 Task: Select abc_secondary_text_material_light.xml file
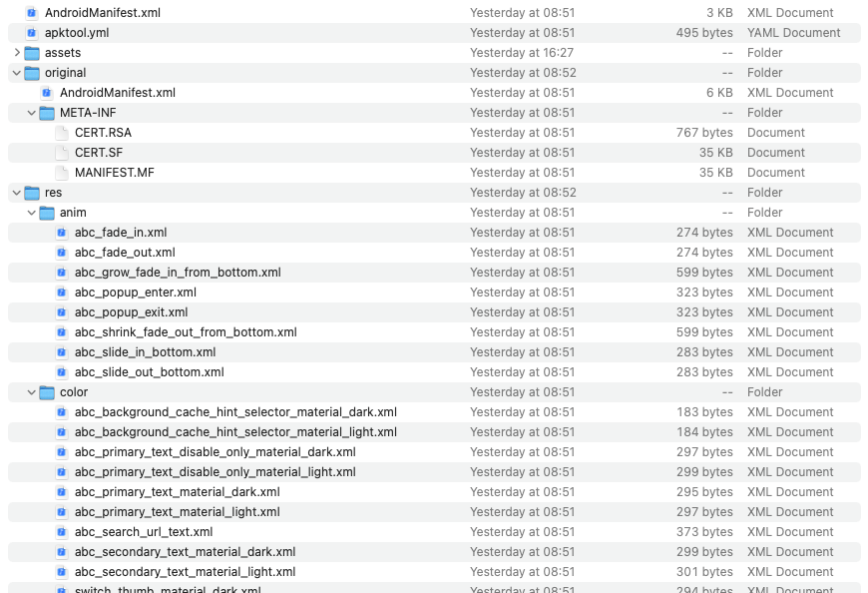pyautogui.click(x=185, y=572)
